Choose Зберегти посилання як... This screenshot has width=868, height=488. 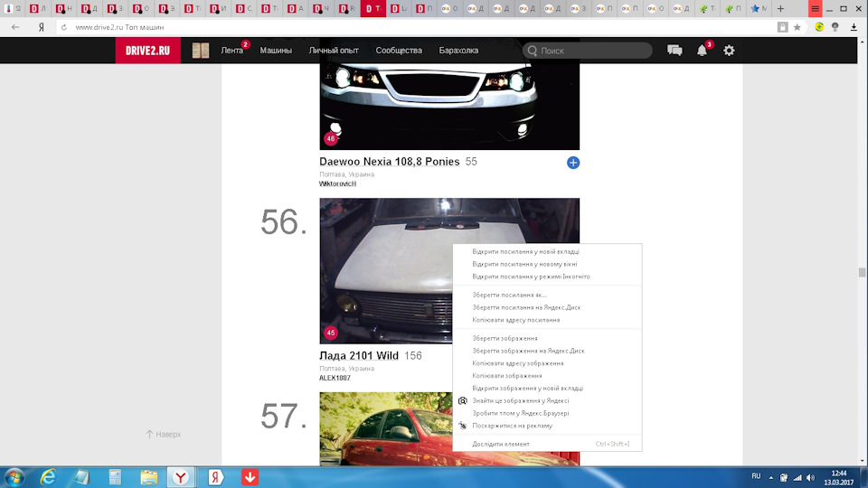click(x=548, y=295)
